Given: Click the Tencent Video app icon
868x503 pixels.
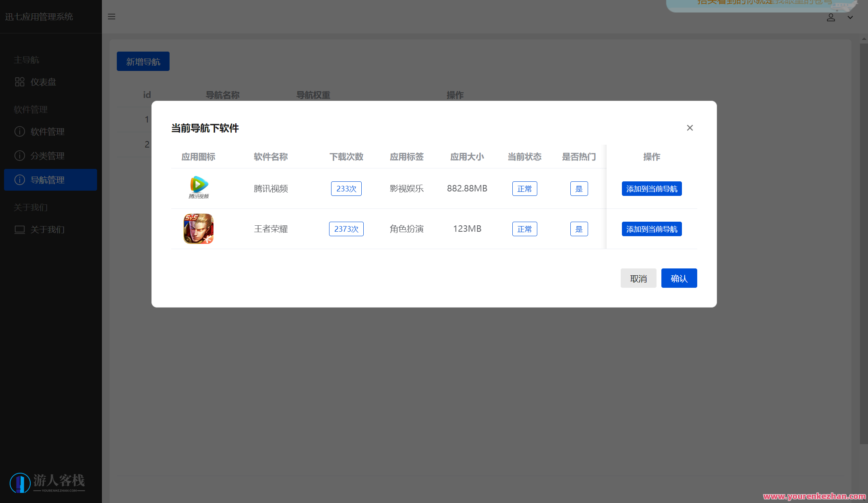Looking at the screenshot, I should 199,187.
